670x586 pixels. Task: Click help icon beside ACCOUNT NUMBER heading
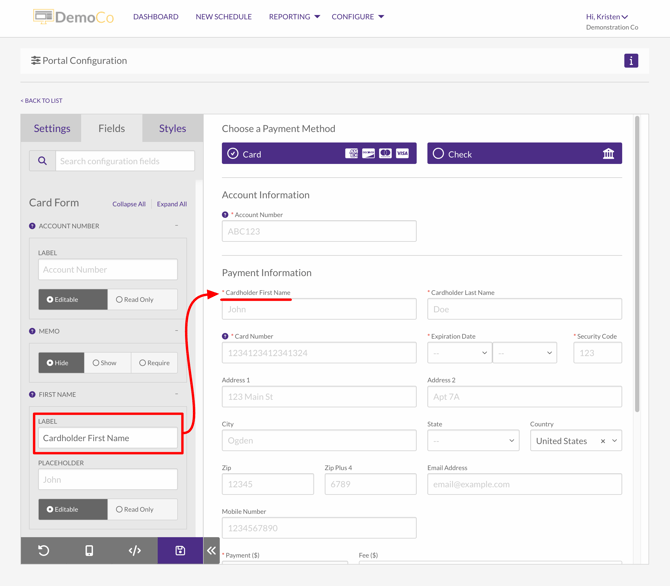coord(32,226)
